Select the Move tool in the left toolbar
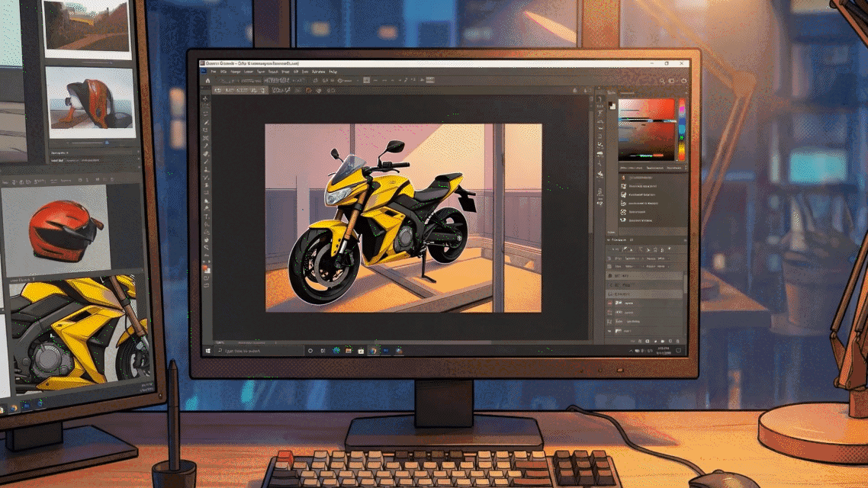Screen dimensions: 868x488 (206, 99)
